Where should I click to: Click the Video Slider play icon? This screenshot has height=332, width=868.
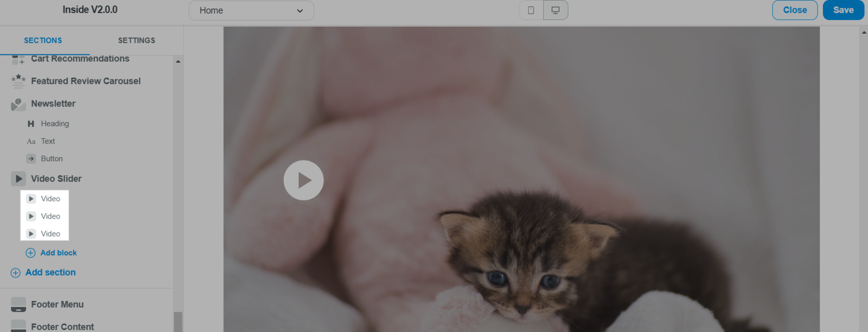tap(18, 178)
